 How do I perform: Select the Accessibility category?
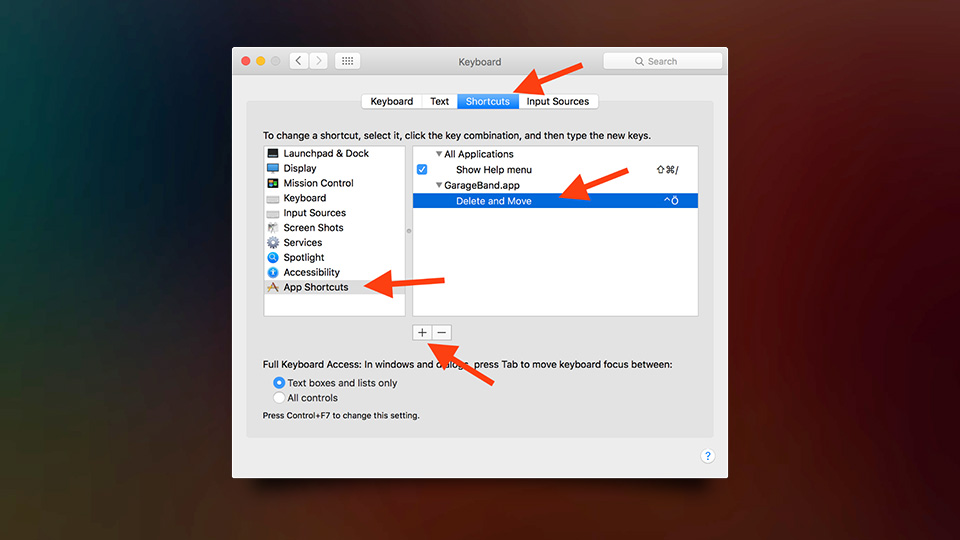click(x=334, y=272)
